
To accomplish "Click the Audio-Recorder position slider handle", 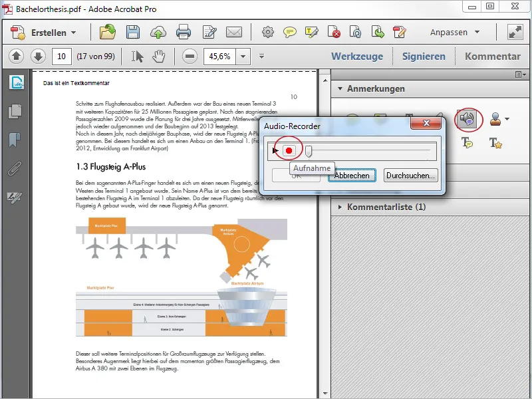I will click(309, 151).
